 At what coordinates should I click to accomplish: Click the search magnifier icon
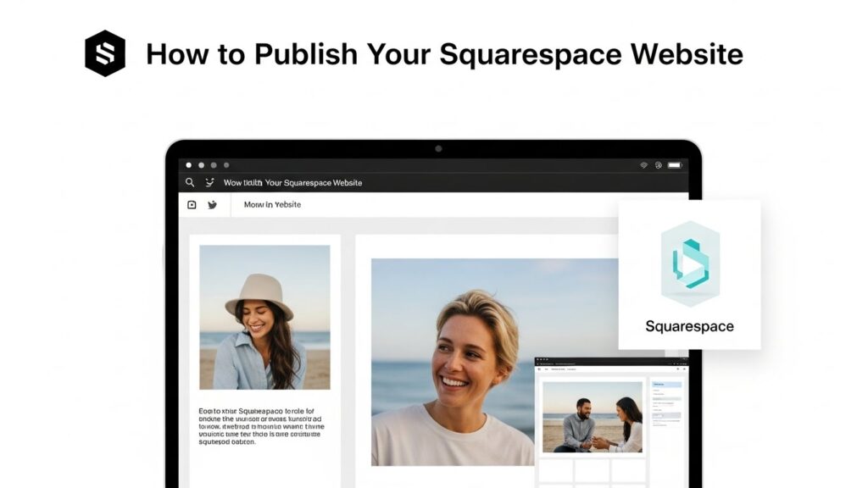click(x=190, y=182)
